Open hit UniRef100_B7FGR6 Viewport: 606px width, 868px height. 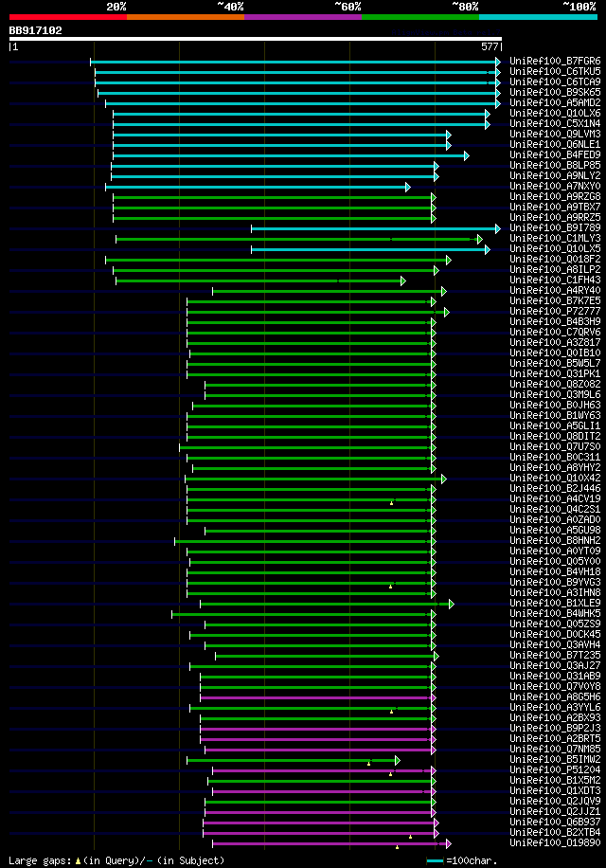coord(555,61)
